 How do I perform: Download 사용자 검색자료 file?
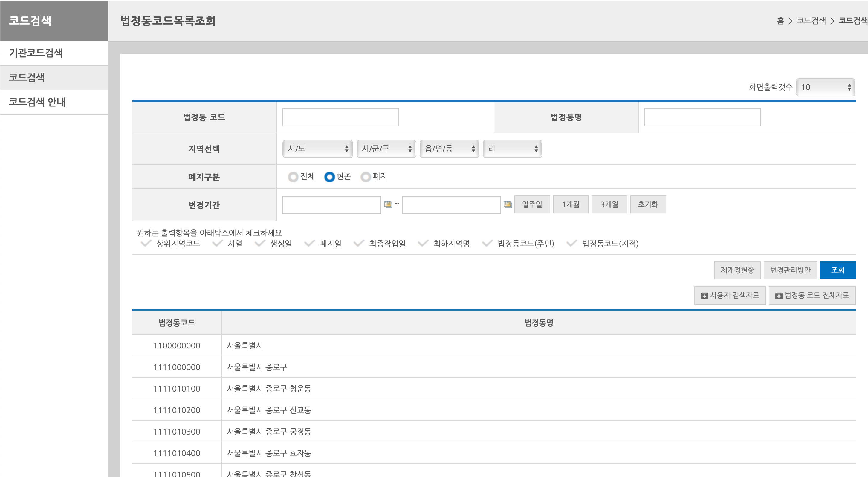(730, 295)
